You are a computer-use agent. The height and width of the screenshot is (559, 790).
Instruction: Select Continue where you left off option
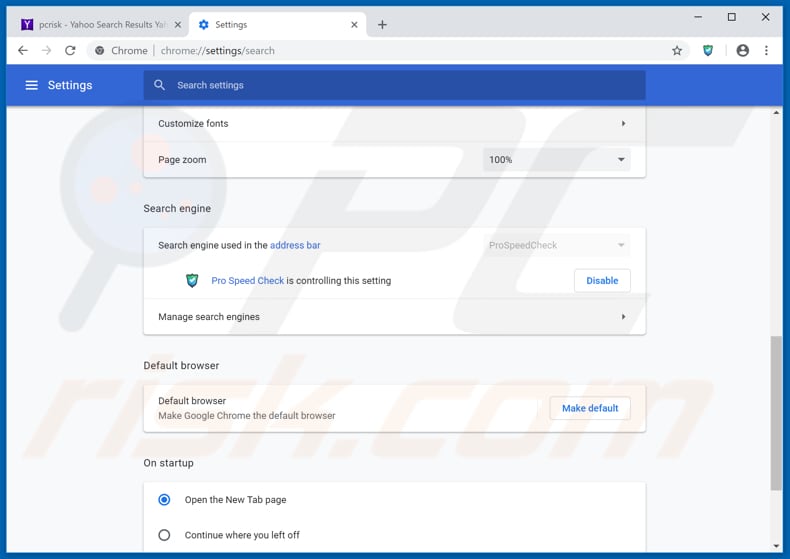click(164, 535)
